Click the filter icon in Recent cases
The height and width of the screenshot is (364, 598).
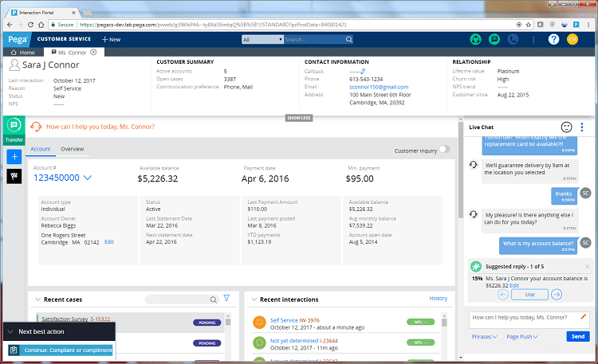[226, 299]
